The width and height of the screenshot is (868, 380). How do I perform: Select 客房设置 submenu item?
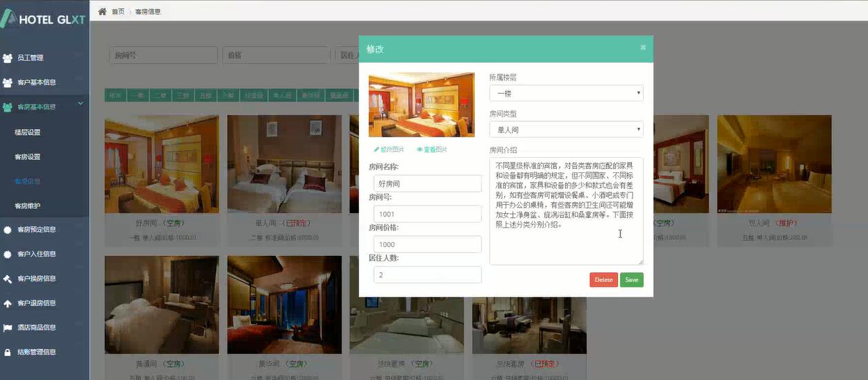pyautogui.click(x=28, y=157)
